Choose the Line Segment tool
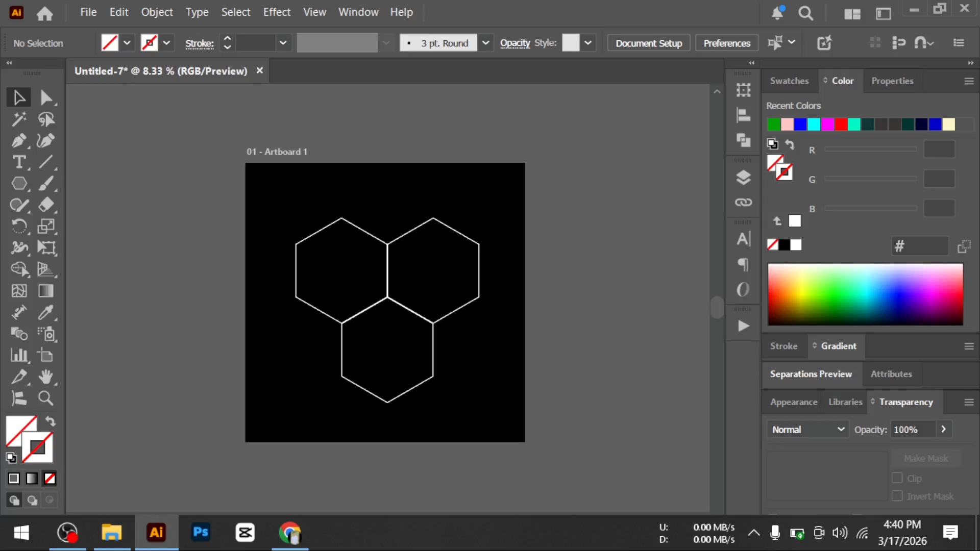This screenshot has height=551, width=980. point(46,162)
